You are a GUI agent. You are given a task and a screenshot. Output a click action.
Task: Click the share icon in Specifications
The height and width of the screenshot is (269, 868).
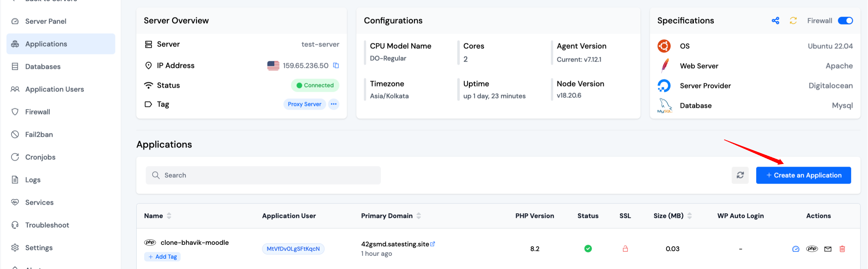point(775,21)
